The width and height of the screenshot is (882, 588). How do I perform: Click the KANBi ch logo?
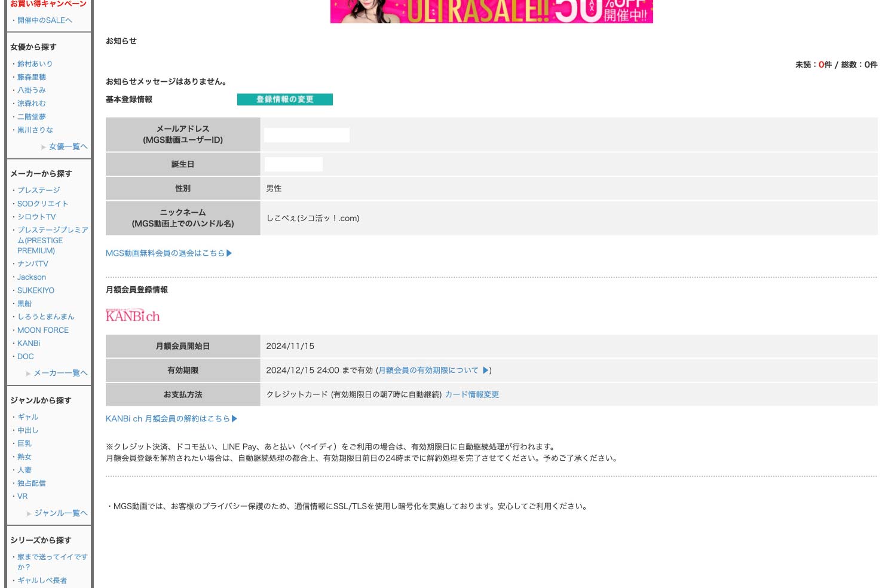click(x=133, y=316)
